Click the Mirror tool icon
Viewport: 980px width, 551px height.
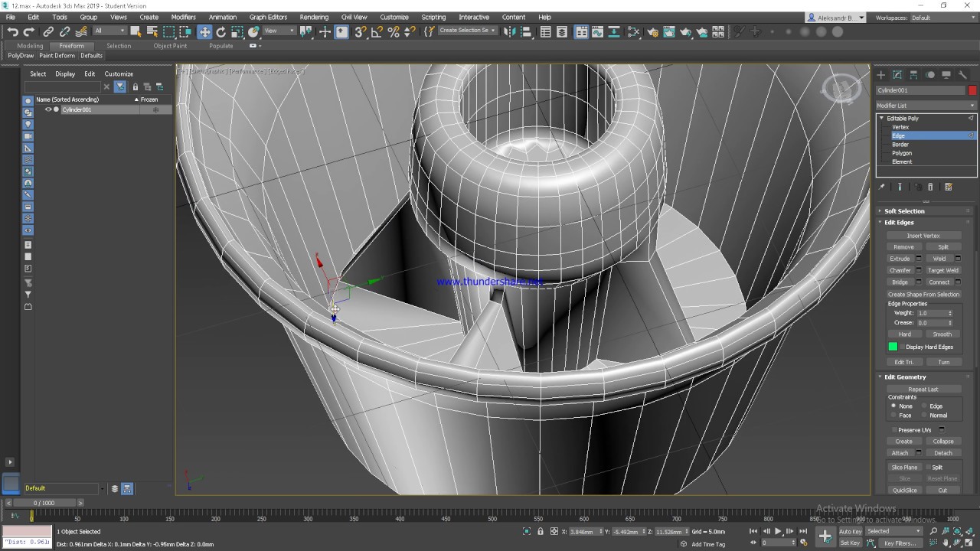(509, 31)
